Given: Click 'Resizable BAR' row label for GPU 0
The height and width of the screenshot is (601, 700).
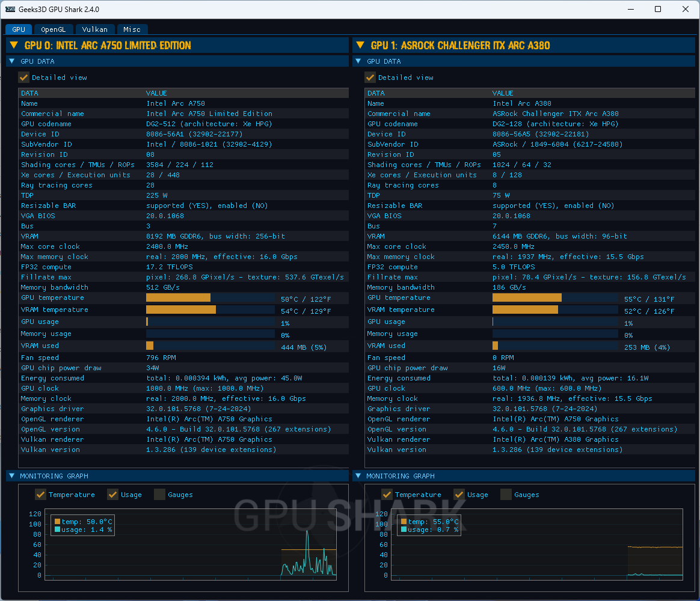Looking at the screenshot, I should click(x=49, y=206).
